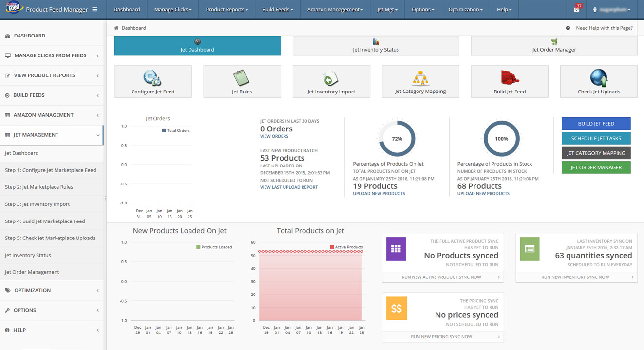Click the View Product Reports edit icon

point(8,75)
